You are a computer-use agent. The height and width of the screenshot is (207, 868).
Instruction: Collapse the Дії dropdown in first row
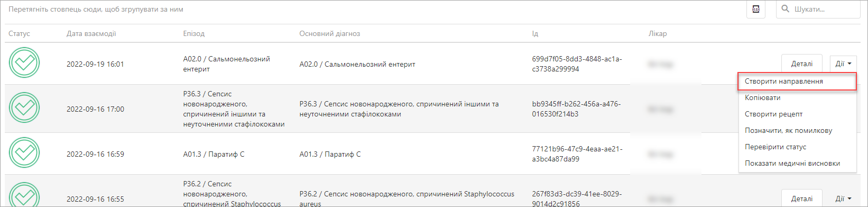tap(843, 64)
